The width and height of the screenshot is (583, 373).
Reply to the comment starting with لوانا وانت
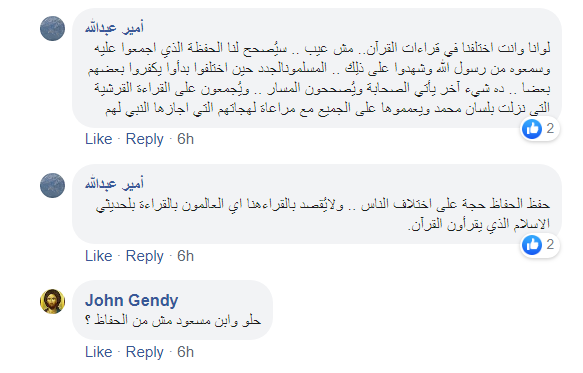tap(145, 139)
